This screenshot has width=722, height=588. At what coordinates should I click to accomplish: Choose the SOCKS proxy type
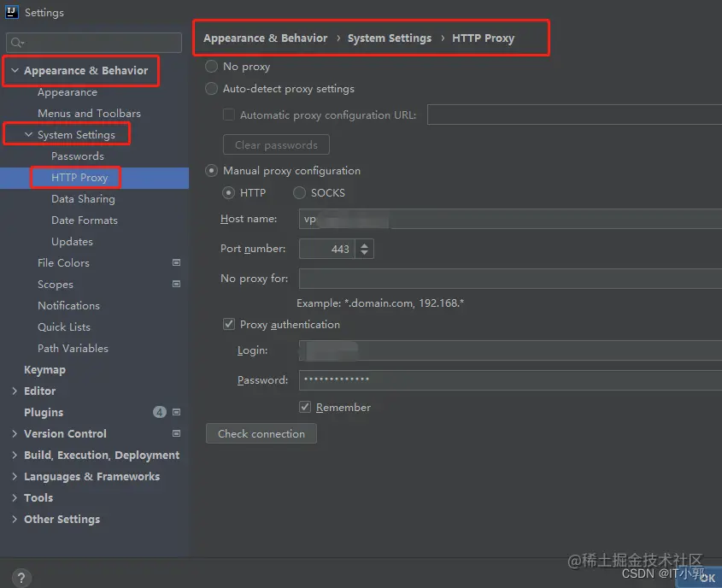coord(299,192)
